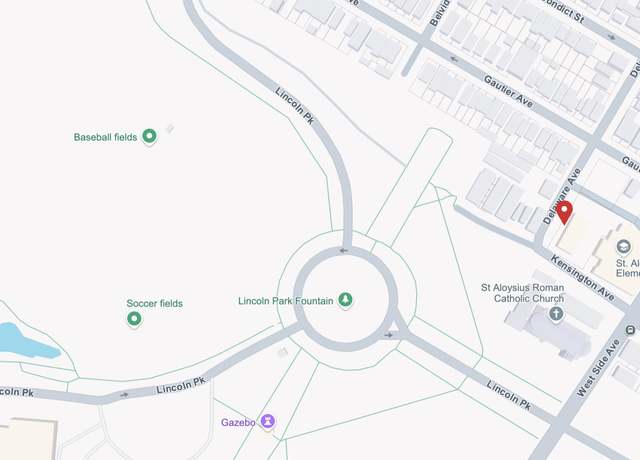Click the Gautier Ave street label
Viewport: 640px width, 460px height.
click(x=508, y=92)
